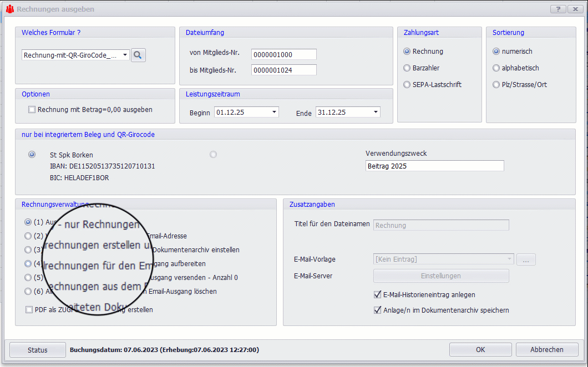Select SEPA-Lastschrift payment type

point(407,85)
